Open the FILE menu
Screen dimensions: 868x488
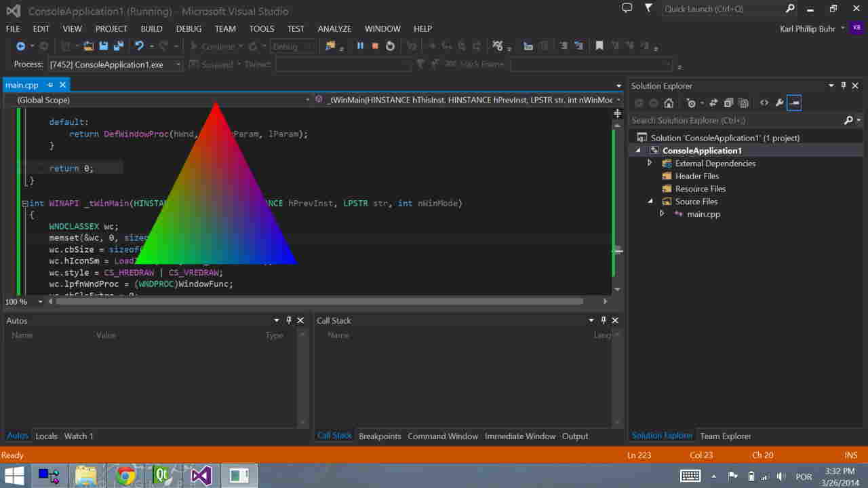[14, 29]
